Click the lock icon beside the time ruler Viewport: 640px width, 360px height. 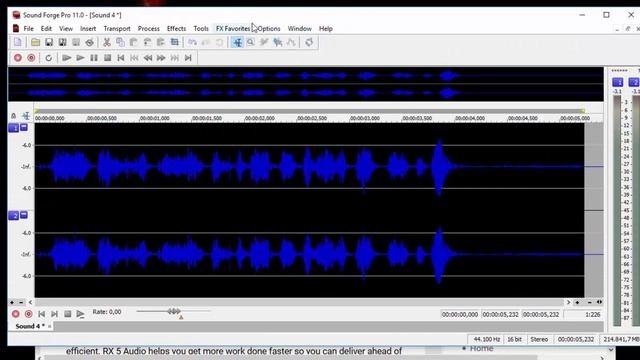[x=13, y=116]
